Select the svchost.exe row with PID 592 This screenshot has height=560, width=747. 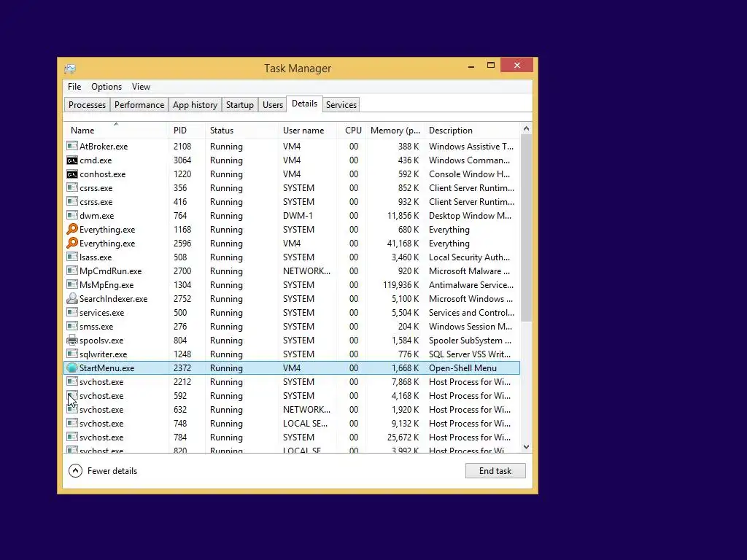click(x=292, y=396)
